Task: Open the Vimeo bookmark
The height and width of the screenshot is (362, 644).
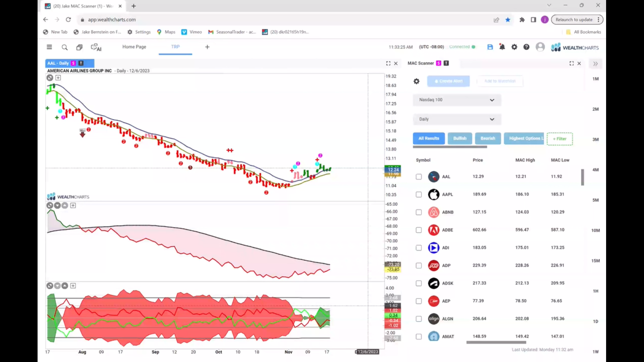Action: (x=192, y=32)
